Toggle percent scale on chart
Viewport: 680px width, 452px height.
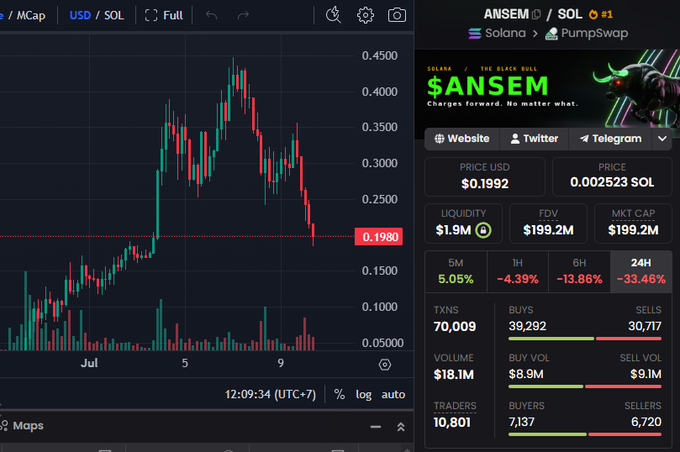coord(339,394)
